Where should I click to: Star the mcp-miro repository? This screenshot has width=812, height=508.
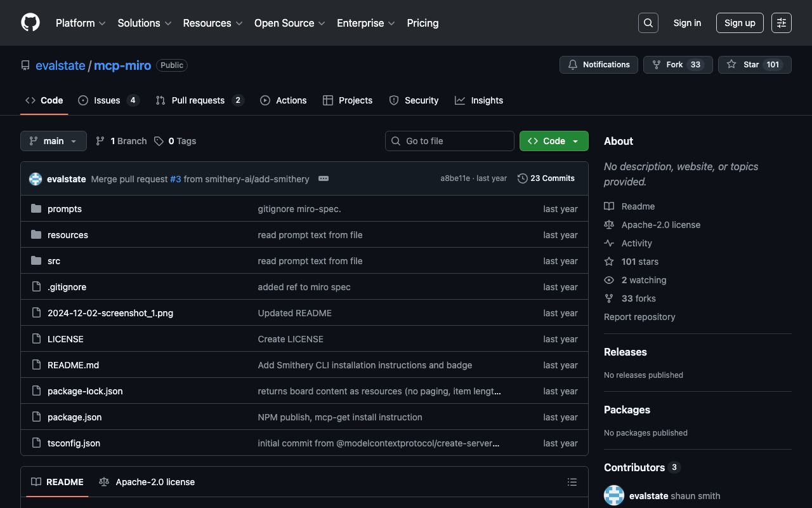point(744,65)
